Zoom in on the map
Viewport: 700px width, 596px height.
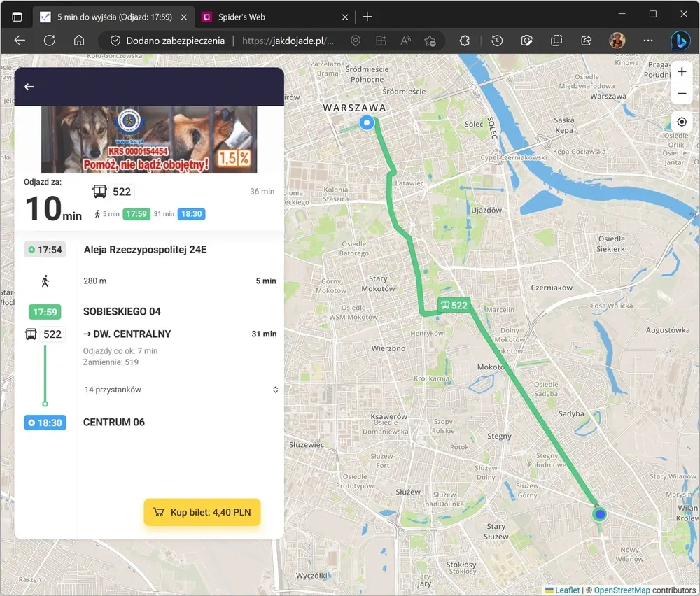(x=682, y=72)
